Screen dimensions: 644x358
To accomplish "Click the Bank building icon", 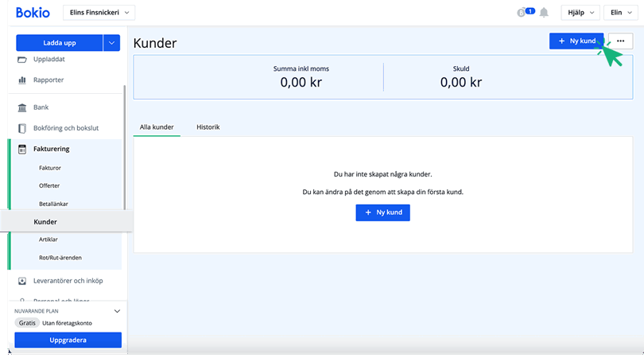I will pyautogui.click(x=22, y=107).
